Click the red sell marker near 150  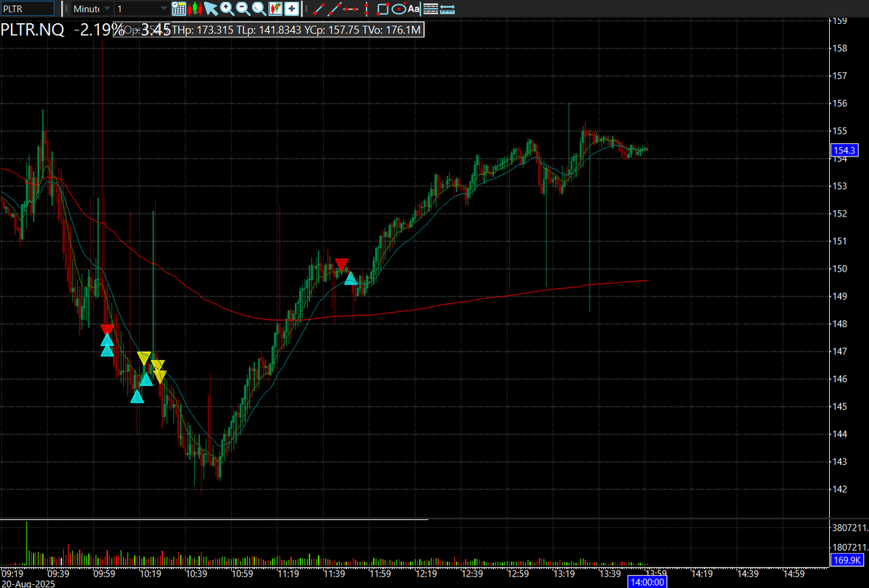342,264
